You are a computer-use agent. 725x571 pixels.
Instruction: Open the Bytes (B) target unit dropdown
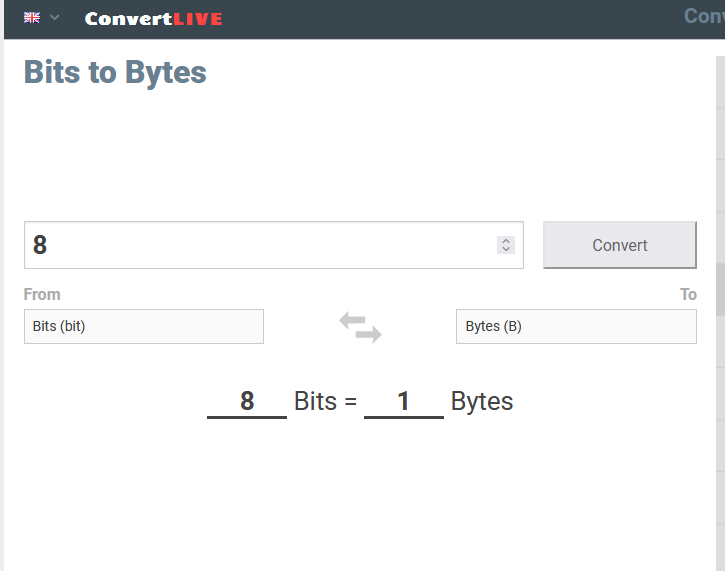(576, 326)
